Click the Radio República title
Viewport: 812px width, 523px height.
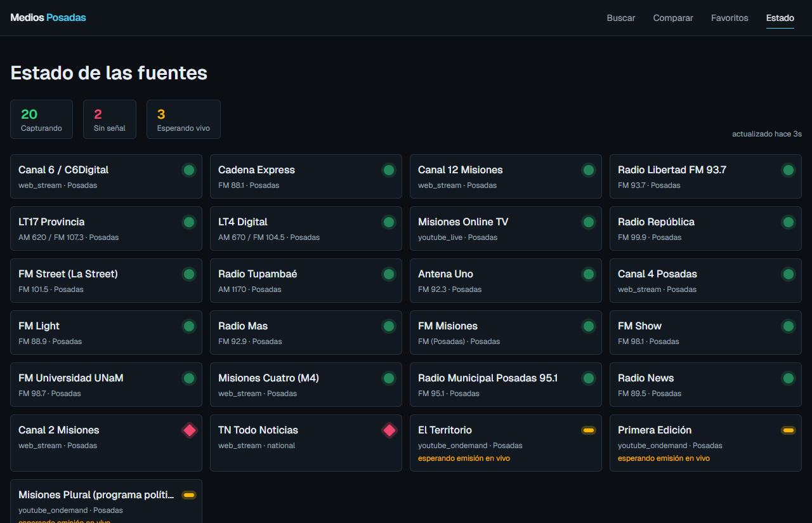point(656,222)
